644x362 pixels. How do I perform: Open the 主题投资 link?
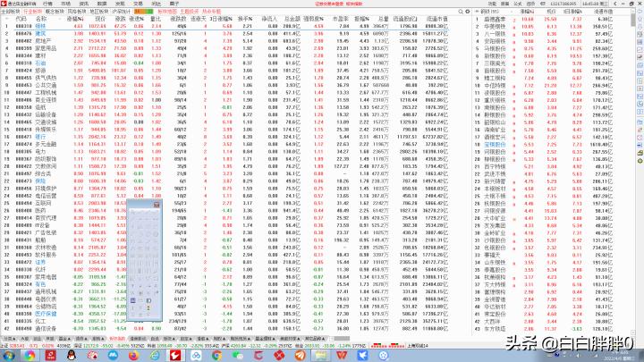[189, 12]
